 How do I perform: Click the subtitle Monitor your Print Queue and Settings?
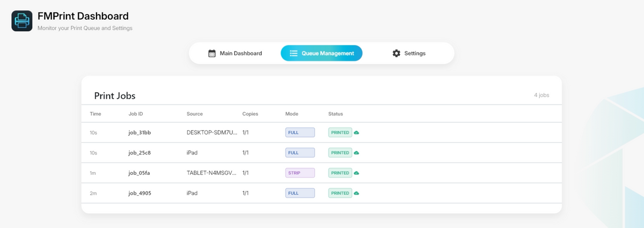pos(85,28)
